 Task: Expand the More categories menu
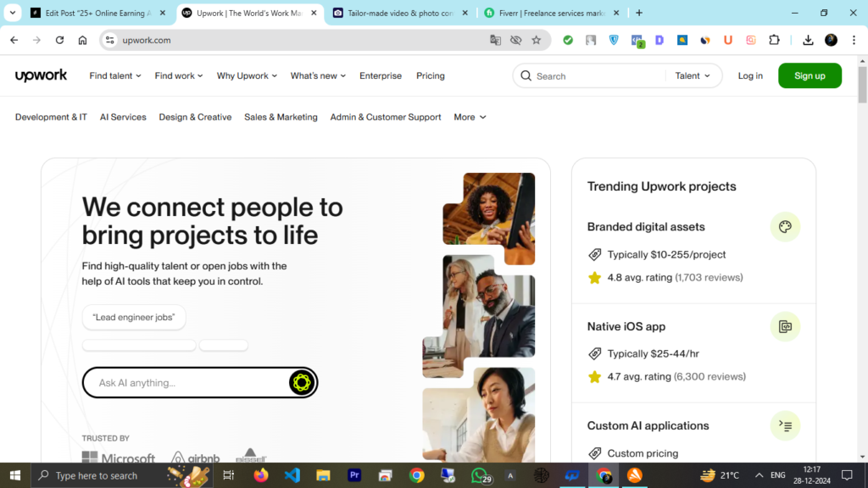(x=470, y=117)
